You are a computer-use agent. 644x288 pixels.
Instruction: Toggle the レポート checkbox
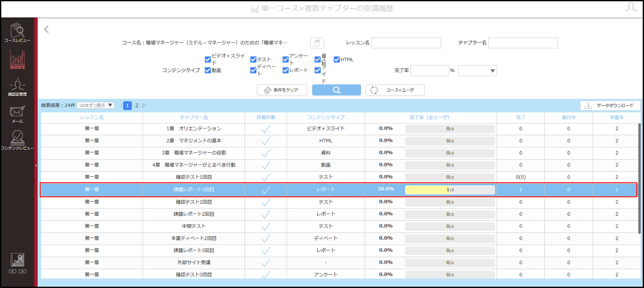point(286,70)
